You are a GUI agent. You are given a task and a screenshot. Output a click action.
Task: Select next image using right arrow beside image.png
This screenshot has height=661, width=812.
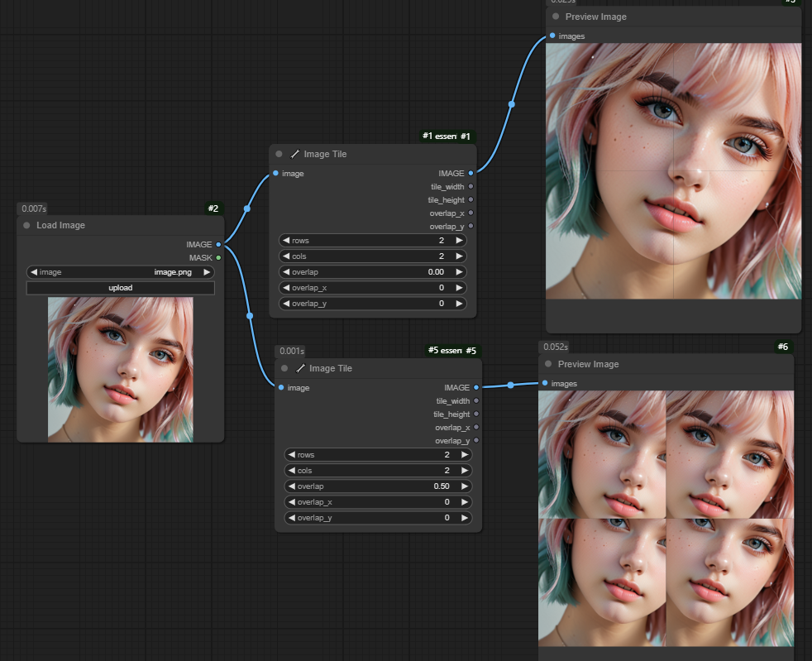pyautogui.click(x=206, y=272)
